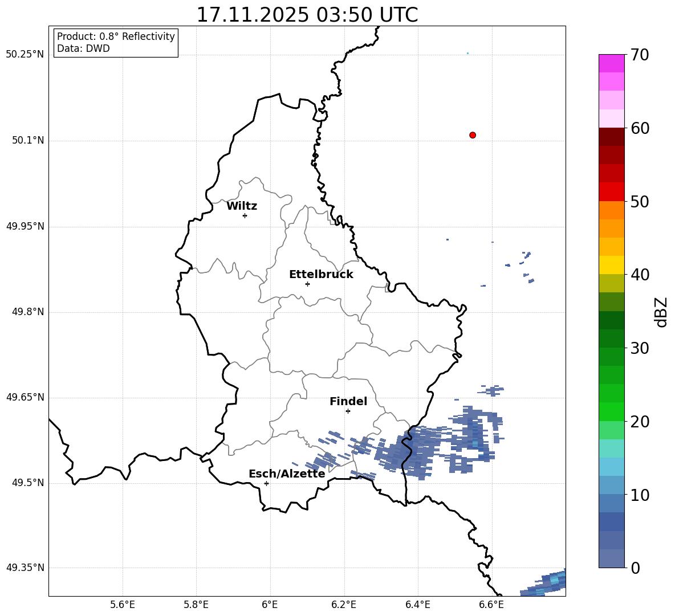Click the 6.2°E longitude label

pos(344,605)
